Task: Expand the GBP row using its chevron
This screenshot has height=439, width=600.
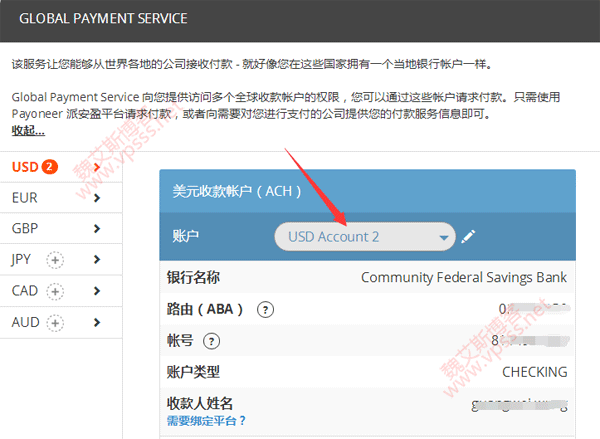Action: [96, 229]
